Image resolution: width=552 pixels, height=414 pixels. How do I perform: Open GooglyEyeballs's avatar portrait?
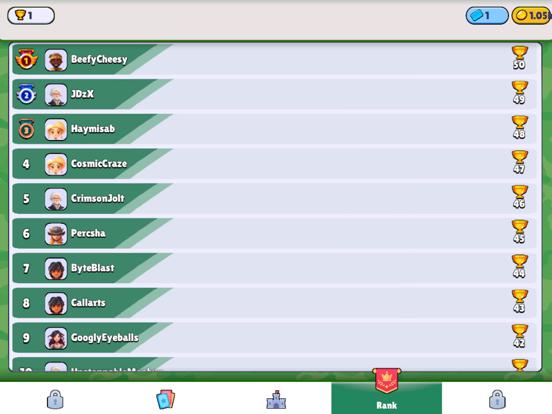pyautogui.click(x=56, y=338)
